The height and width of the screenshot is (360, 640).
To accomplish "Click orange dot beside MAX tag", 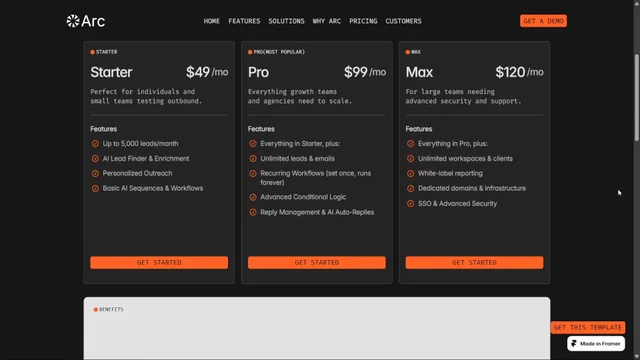I will click(x=407, y=52).
